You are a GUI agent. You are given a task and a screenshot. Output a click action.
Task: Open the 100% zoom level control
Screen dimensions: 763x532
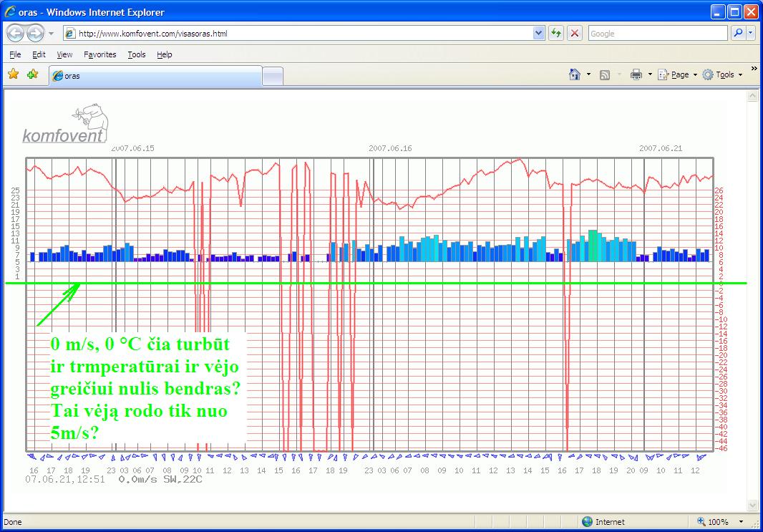(x=713, y=522)
